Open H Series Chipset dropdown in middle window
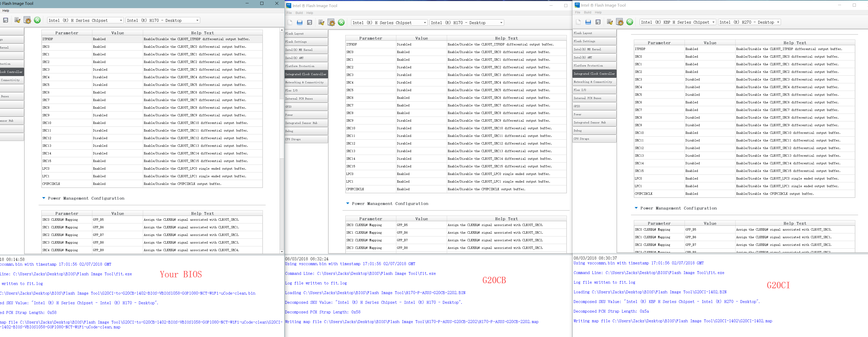 389,23
